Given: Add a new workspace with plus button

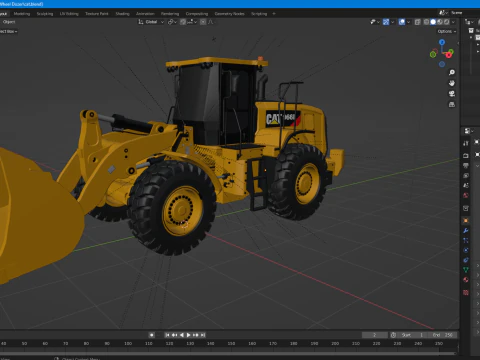Looking at the screenshot, I should coord(274,14).
